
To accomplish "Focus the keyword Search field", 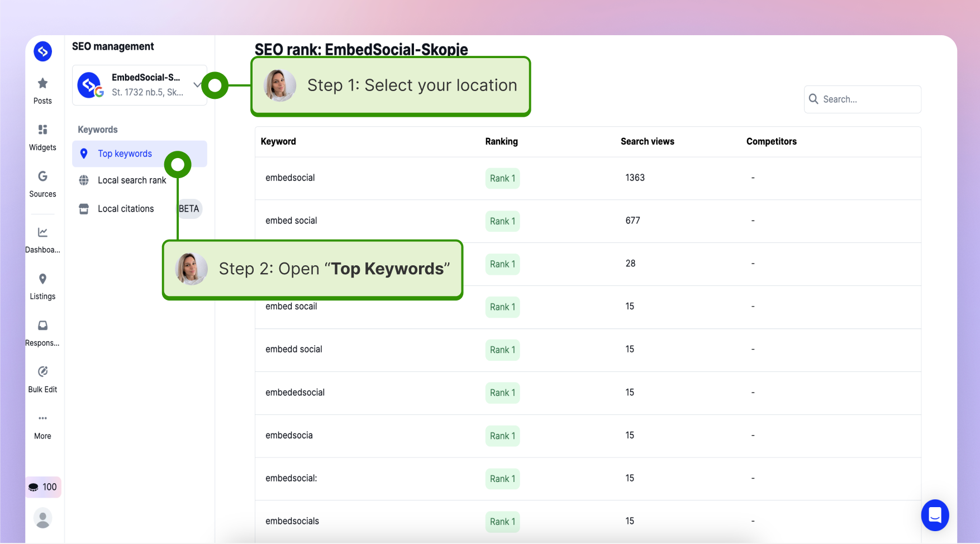I will [x=862, y=99].
